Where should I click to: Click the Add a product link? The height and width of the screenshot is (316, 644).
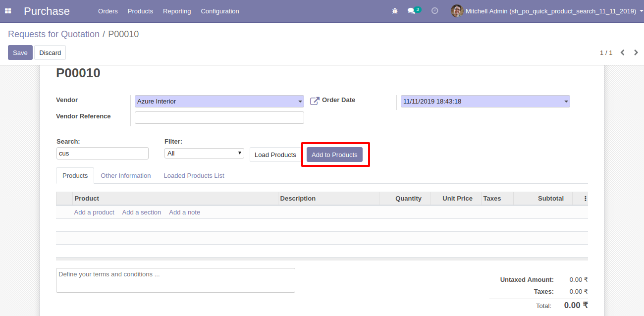coord(94,212)
